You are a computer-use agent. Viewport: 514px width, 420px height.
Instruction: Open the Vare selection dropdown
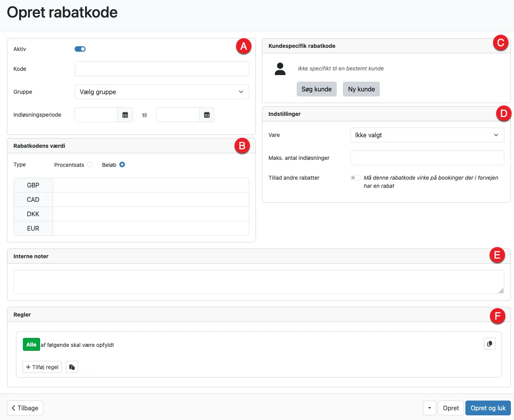[x=427, y=135]
